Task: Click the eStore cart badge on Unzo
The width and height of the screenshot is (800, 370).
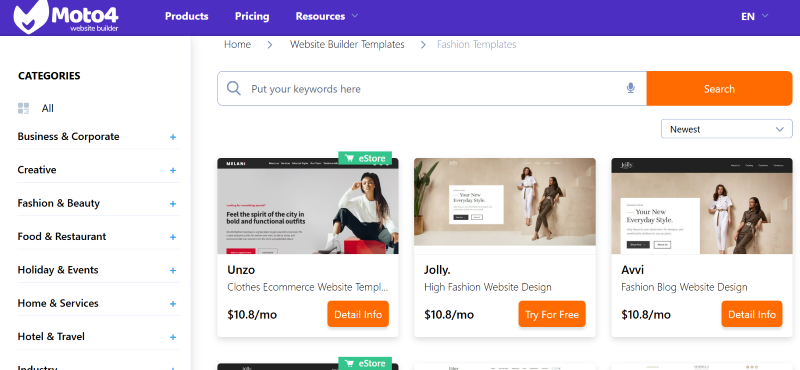Action: click(x=365, y=158)
